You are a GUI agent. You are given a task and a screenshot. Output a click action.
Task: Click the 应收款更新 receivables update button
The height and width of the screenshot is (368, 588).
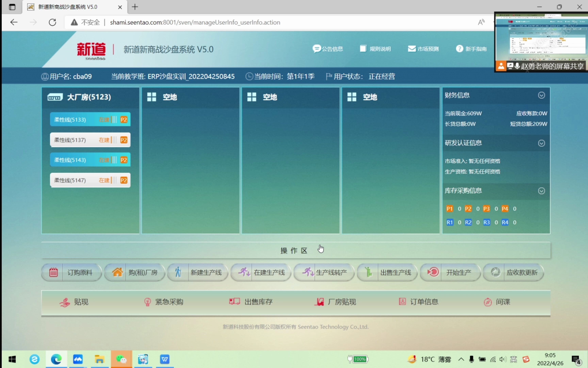tap(513, 272)
